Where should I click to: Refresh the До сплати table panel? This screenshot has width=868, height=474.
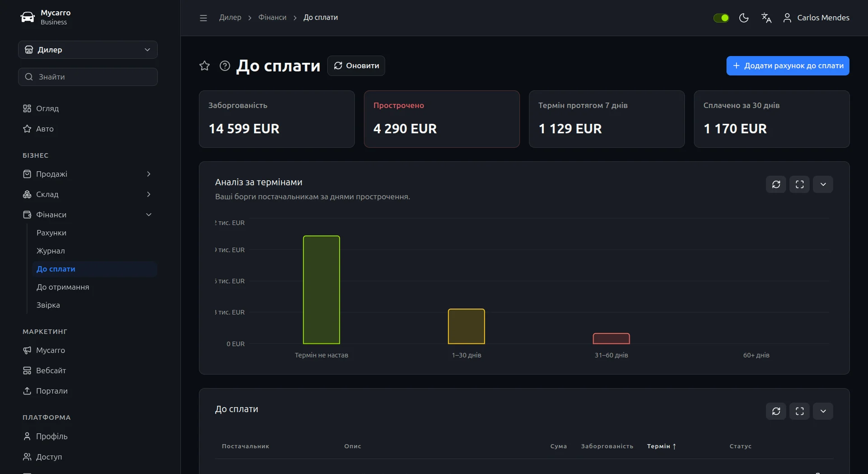[x=776, y=411]
